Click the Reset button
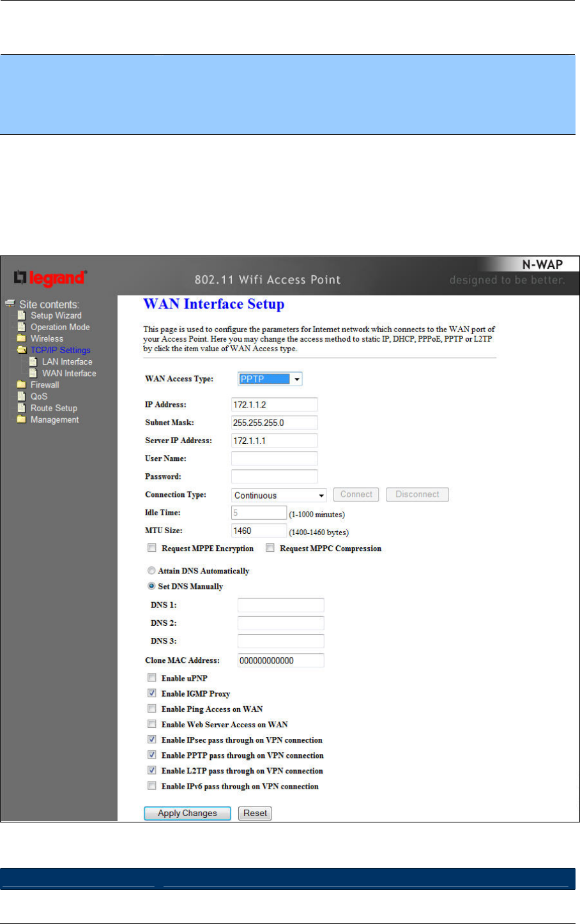 point(256,813)
